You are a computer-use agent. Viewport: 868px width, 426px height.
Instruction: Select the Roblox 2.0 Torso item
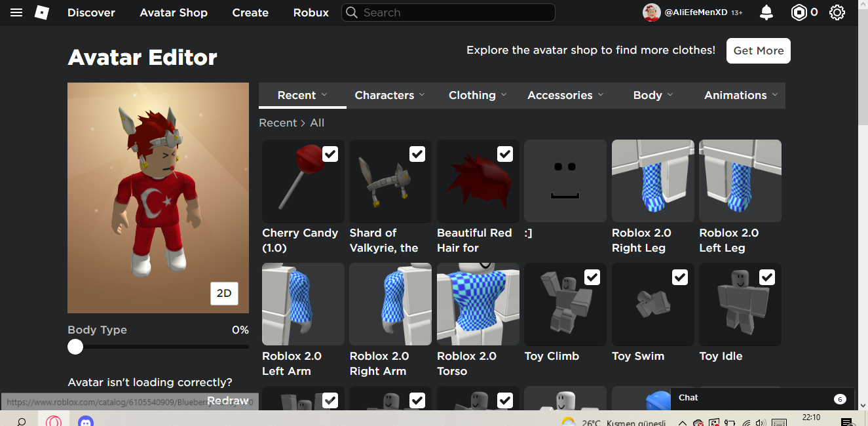tap(478, 304)
